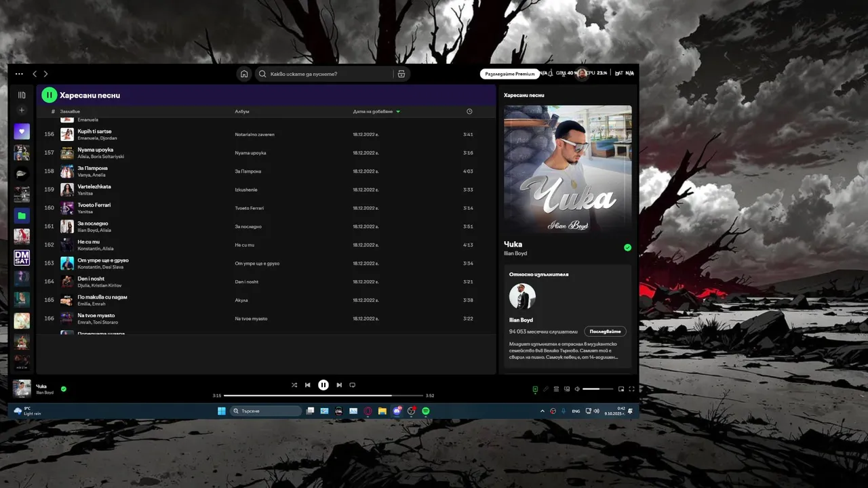Image resolution: width=868 pixels, height=488 pixels.
Task: Open Ilian Boyd round artist photo
Action: pos(522,297)
